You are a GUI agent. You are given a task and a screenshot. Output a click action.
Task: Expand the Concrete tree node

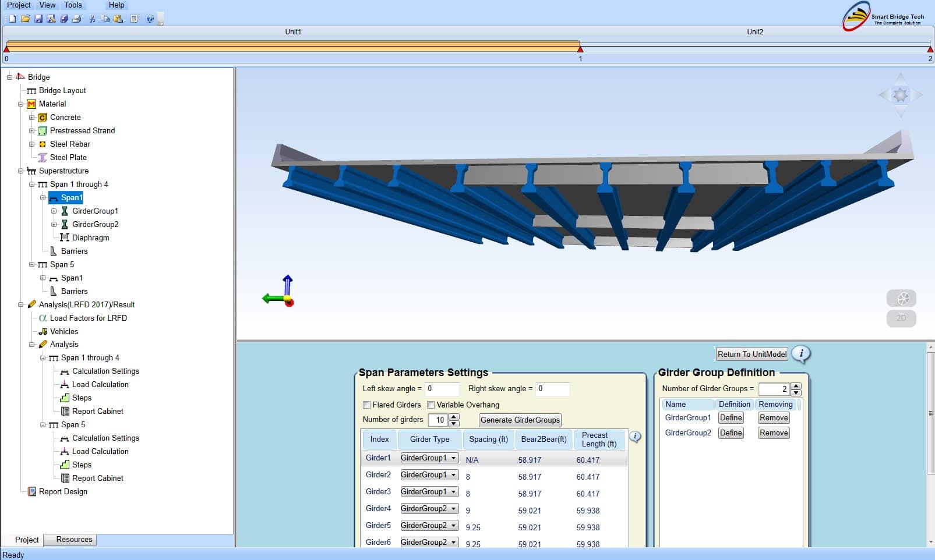click(x=31, y=118)
